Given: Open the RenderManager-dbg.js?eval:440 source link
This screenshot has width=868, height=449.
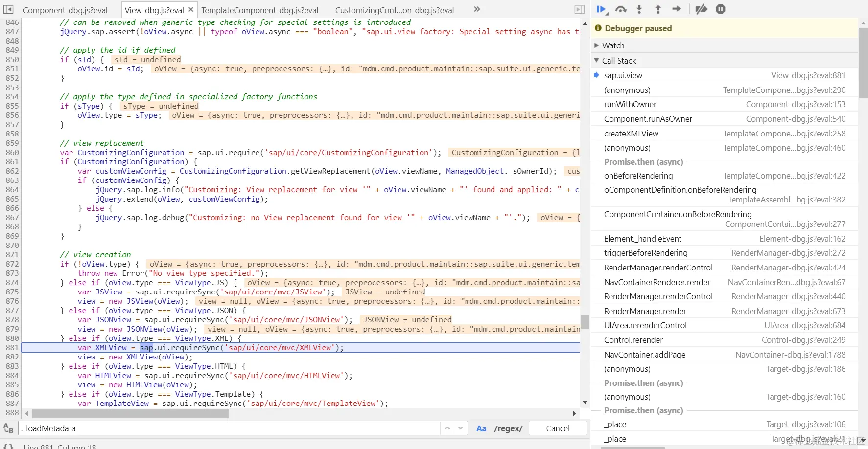Looking at the screenshot, I should 788,296.
